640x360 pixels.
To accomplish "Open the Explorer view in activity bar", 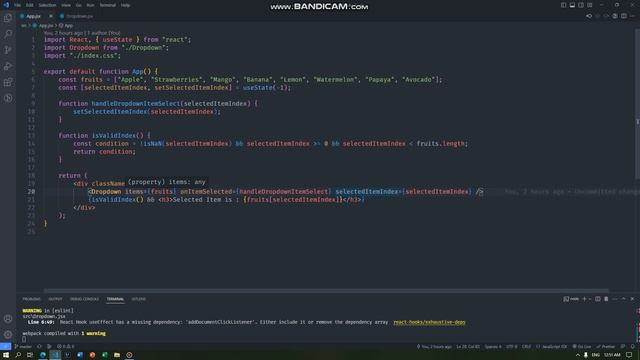I will [8, 18].
